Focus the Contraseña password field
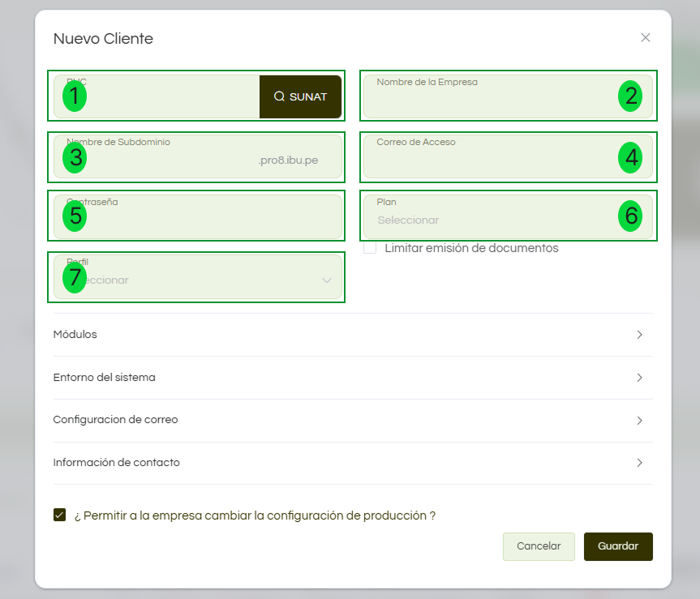 coord(198,220)
